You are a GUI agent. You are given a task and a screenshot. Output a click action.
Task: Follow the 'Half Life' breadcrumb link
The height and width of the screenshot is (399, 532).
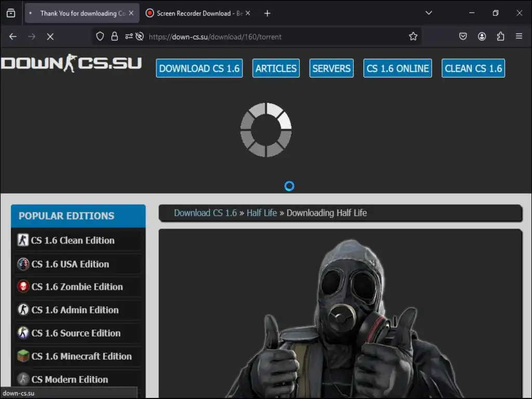pos(262,212)
